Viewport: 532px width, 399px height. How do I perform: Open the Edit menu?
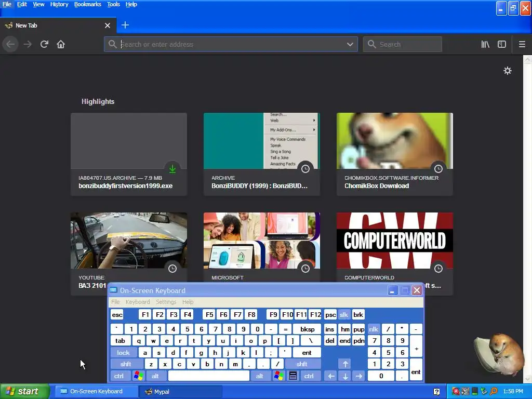click(22, 4)
